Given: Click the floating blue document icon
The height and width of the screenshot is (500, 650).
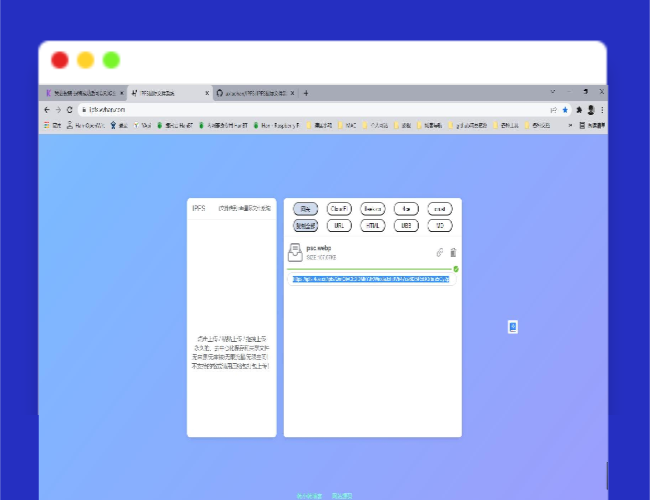Looking at the screenshot, I should (x=513, y=327).
